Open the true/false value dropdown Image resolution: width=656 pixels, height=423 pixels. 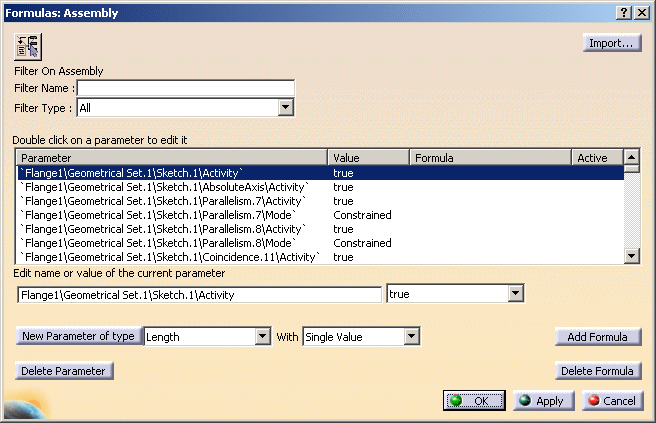click(515, 294)
